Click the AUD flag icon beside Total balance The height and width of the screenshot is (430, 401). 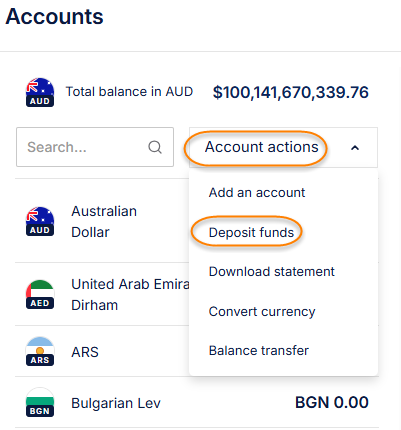pyautogui.click(x=40, y=92)
